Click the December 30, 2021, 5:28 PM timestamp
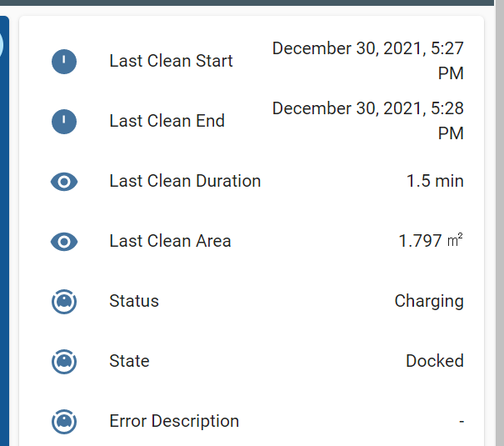This screenshot has height=446, width=504. click(367, 121)
